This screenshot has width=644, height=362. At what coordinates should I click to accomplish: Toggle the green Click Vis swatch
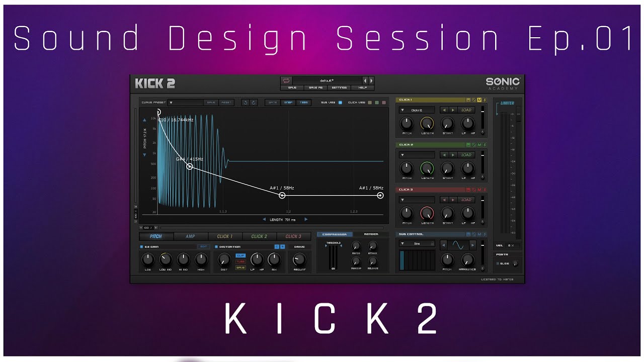click(x=376, y=103)
